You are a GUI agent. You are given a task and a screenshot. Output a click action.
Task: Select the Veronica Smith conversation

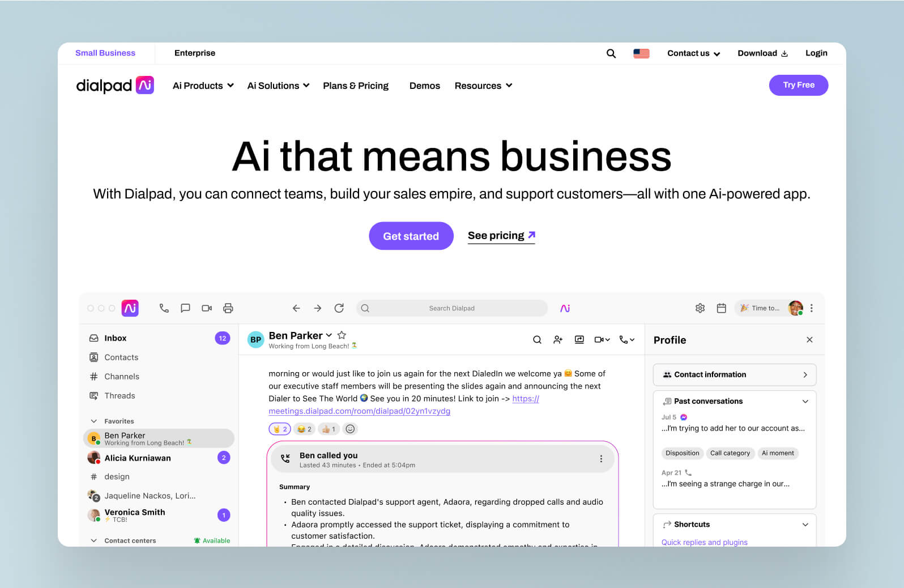159,515
